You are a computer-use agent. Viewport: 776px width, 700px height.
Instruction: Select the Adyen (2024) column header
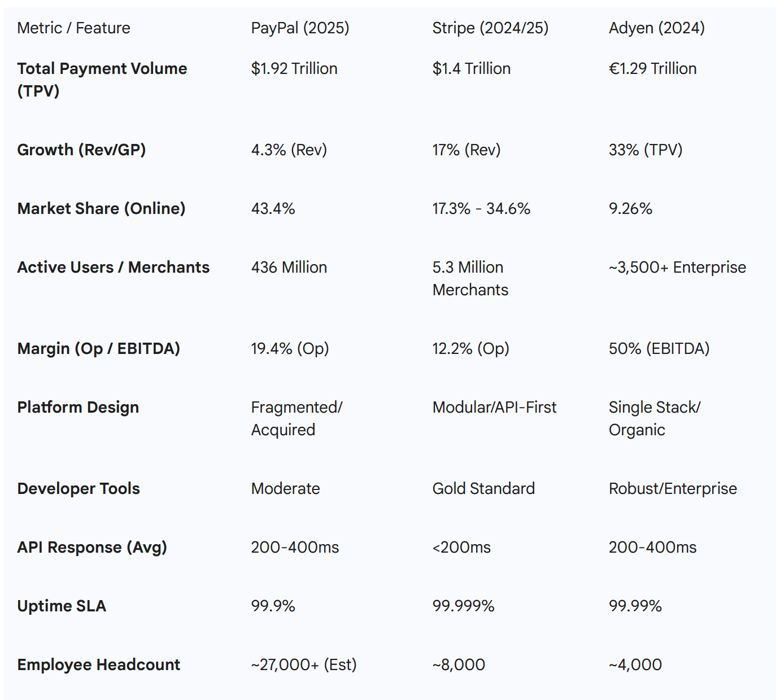click(656, 28)
